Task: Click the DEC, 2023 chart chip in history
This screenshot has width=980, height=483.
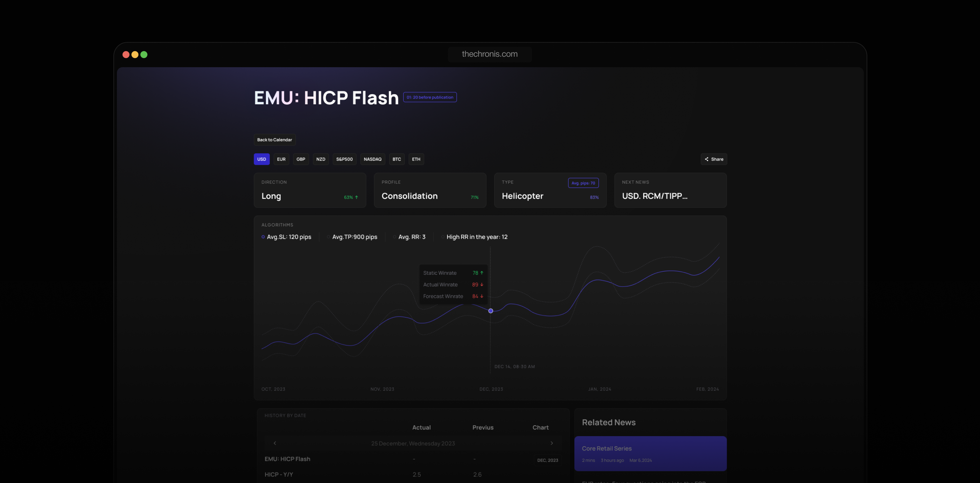Action: pos(547,460)
